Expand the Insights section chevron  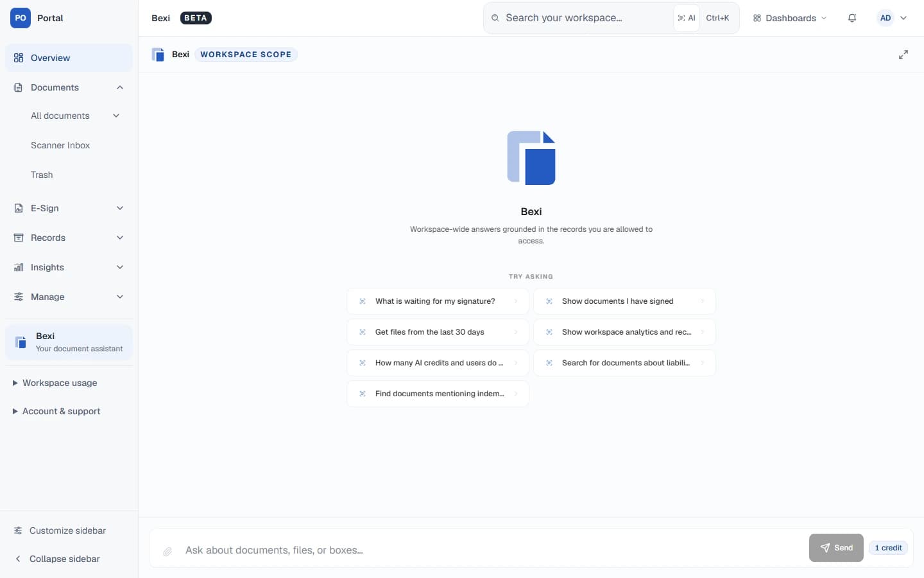click(120, 267)
